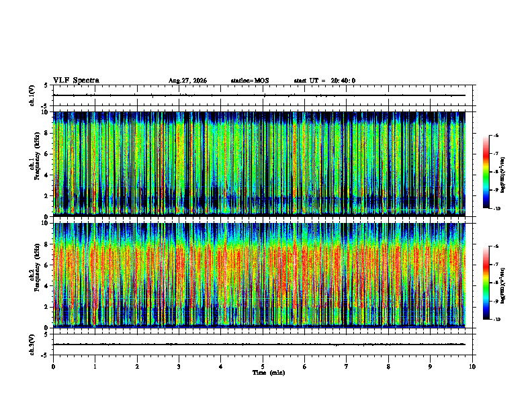Click the ch.3(V) axis label
Image resolution: width=532 pixels, height=411 pixels.
[32, 345]
